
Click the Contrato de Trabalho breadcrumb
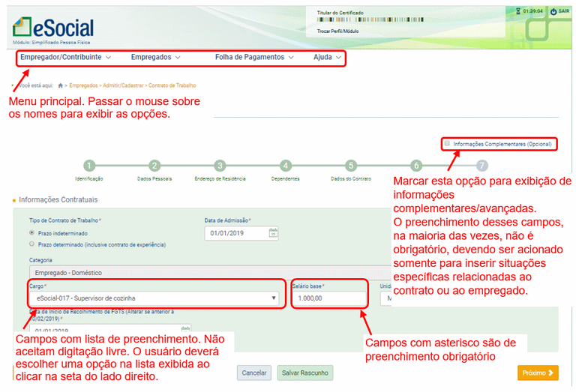tap(172, 85)
